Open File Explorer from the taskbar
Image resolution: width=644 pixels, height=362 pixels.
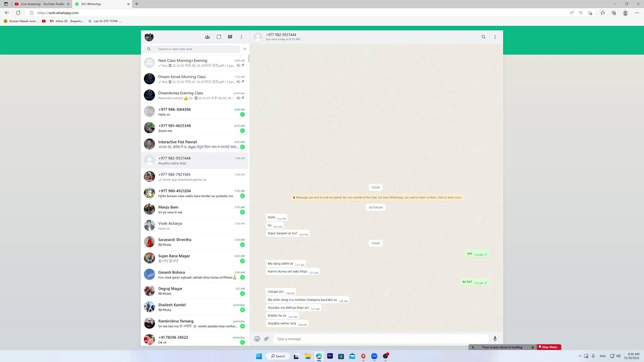click(x=307, y=356)
